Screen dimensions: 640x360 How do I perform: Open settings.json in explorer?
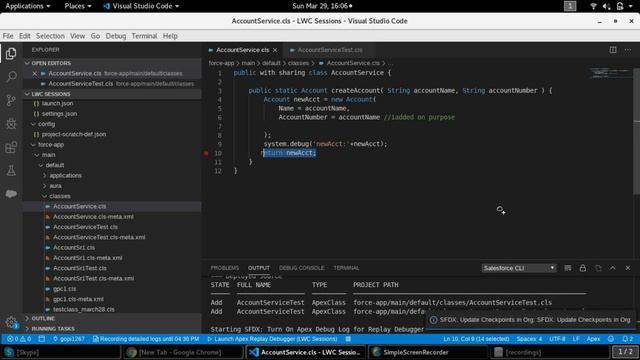pos(59,113)
